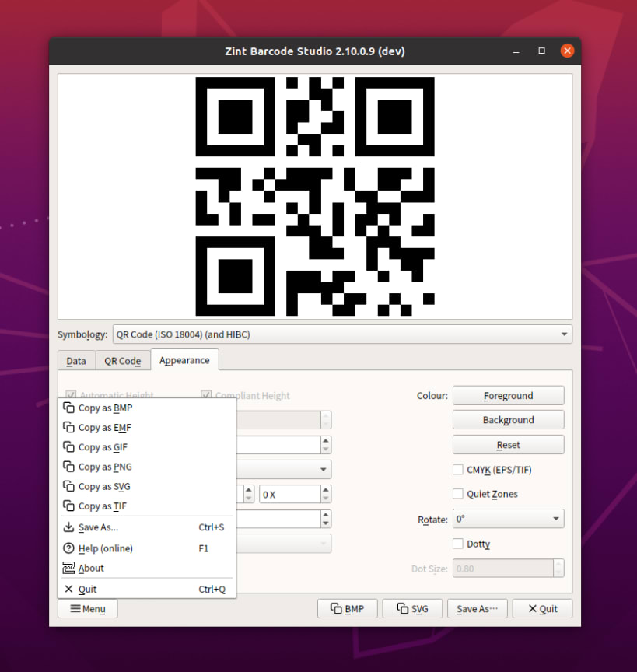Select Copy as EMF menu entry
The image size is (637, 672).
[147, 427]
